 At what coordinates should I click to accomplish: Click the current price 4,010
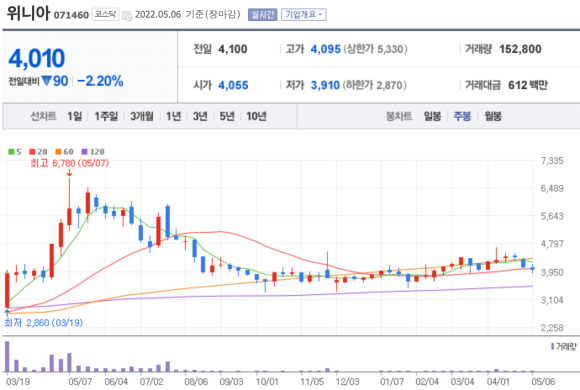(37, 58)
